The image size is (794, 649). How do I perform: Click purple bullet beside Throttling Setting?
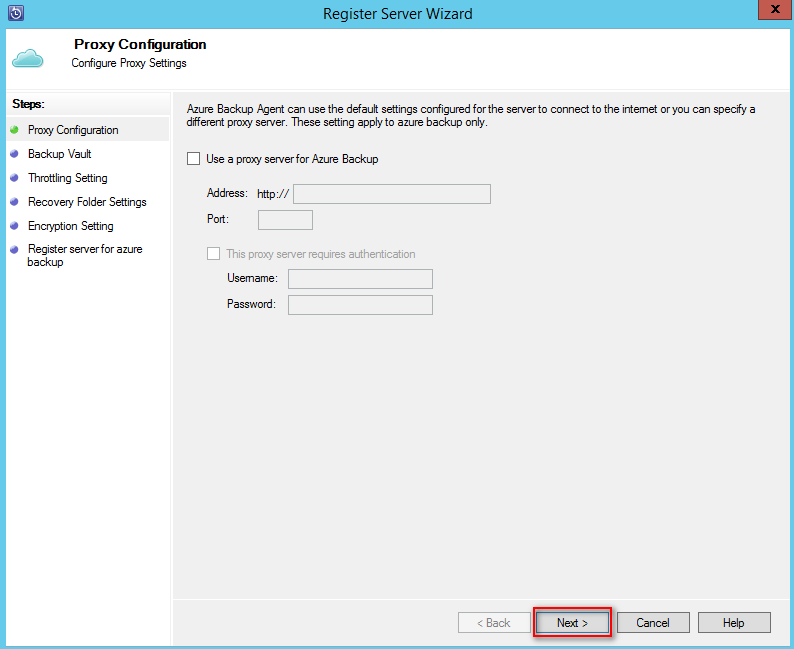point(14,178)
